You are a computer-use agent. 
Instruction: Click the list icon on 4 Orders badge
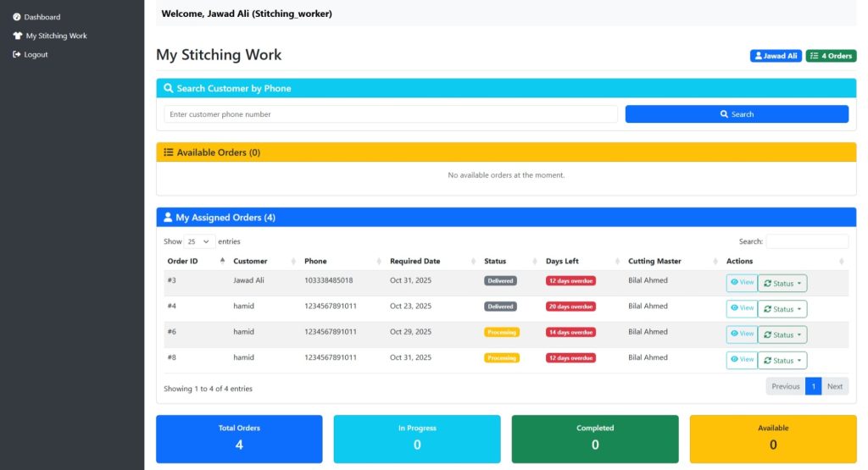point(815,56)
